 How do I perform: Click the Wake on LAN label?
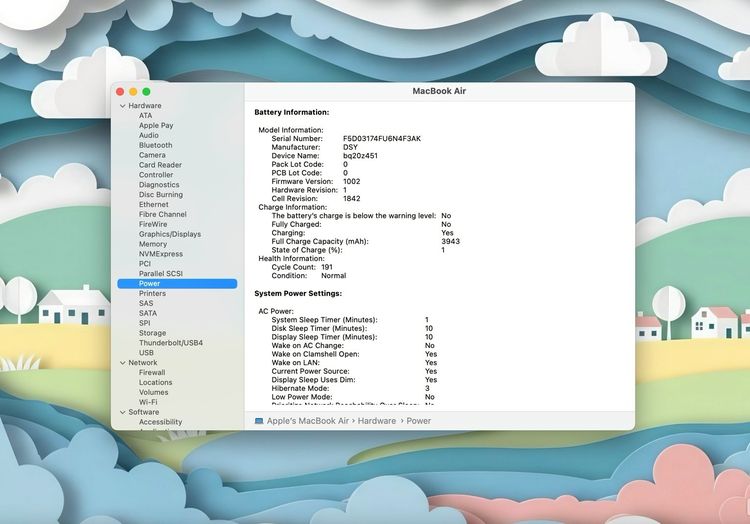(295, 363)
